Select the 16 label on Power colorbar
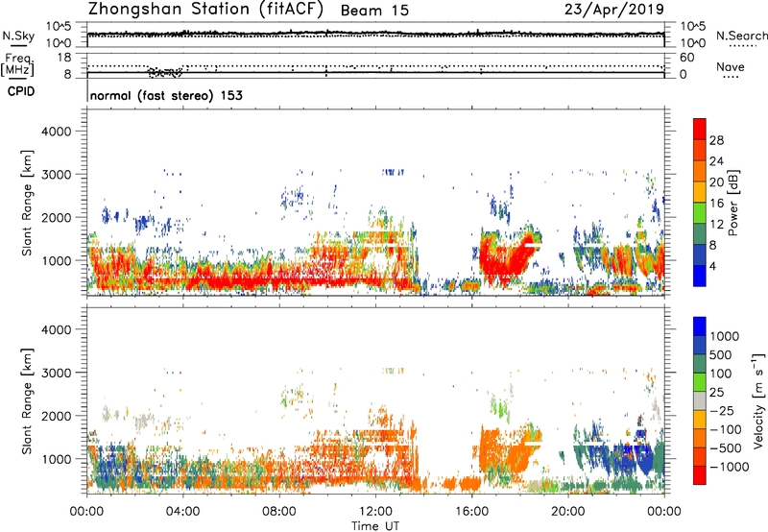 pyautogui.click(x=716, y=204)
